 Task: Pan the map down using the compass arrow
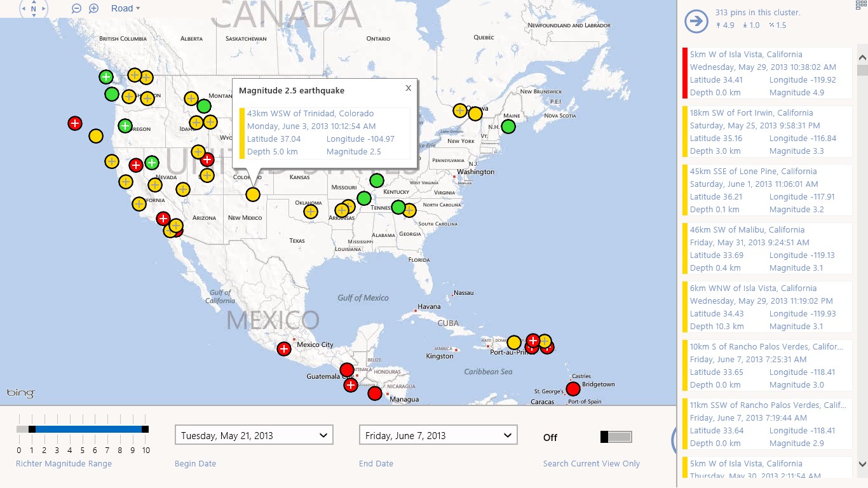point(34,15)
